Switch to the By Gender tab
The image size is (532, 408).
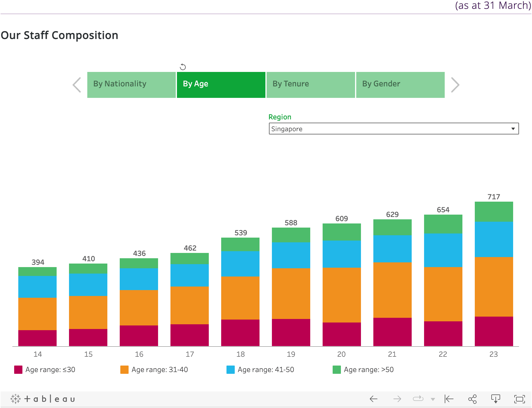[x=400, y=85]
